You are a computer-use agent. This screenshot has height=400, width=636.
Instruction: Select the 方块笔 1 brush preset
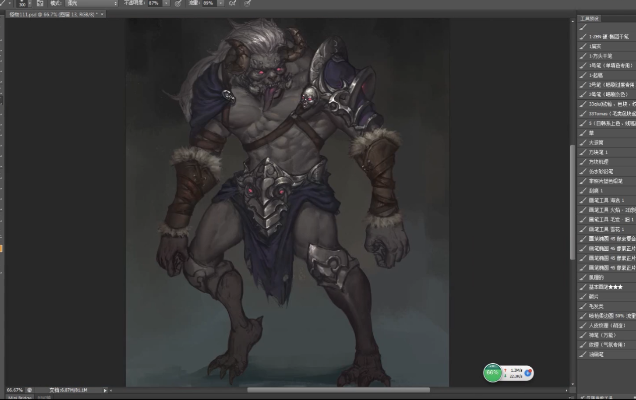pyautogui.click(x=607, y=153)
